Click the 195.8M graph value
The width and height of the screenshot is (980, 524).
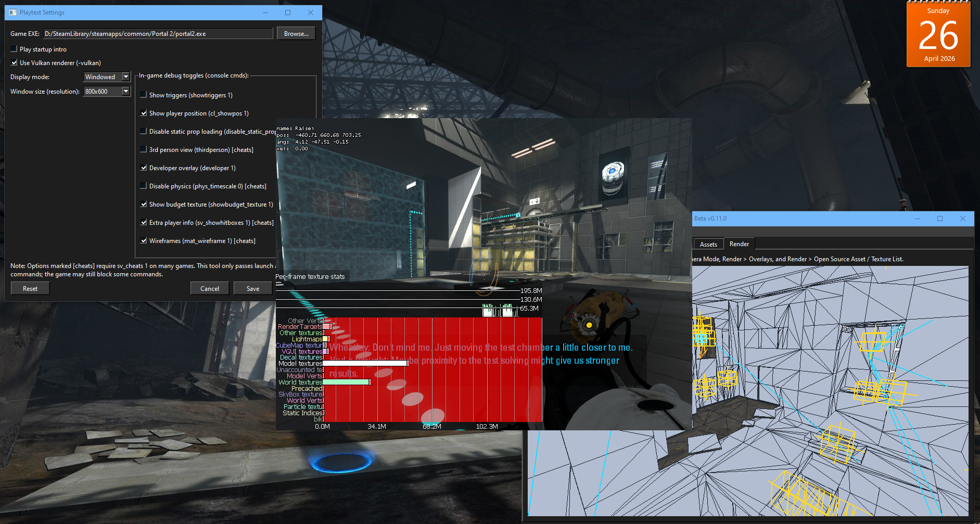(x=531, y=290)
